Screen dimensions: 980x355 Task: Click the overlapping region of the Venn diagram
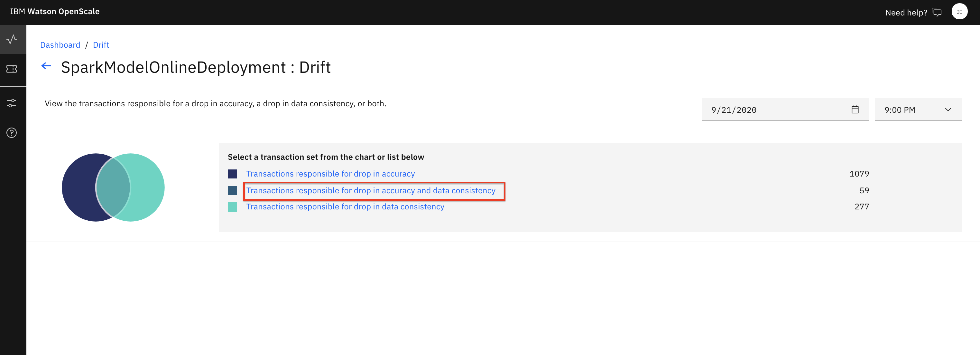pyautogui.click(x=113, y=187)
